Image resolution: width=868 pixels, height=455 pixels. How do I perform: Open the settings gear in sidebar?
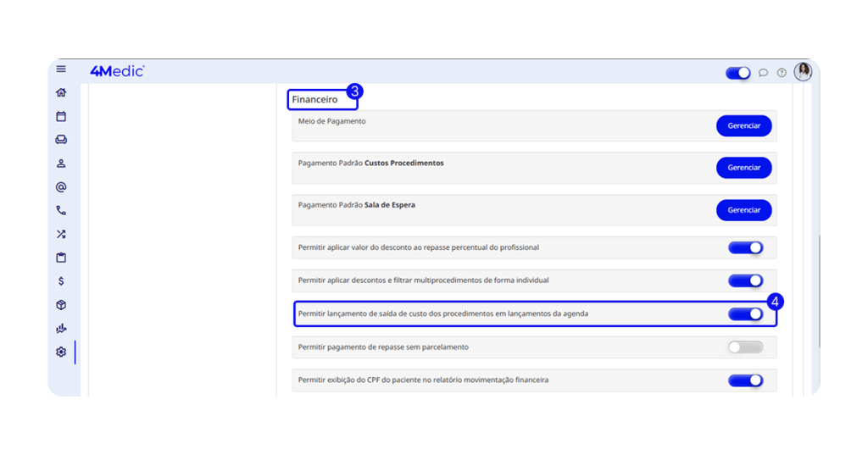(61, 352)
